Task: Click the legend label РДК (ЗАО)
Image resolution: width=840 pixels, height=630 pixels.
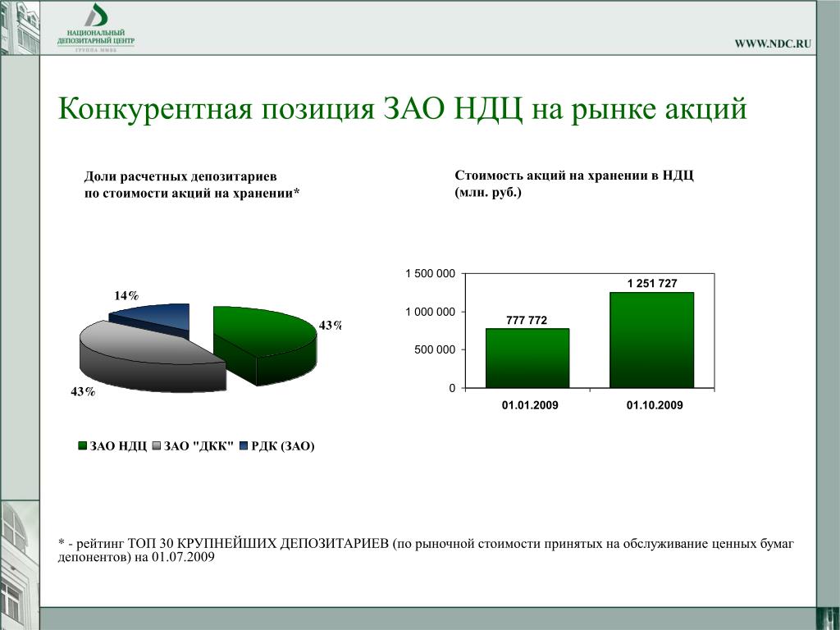Action: [283, 446]
